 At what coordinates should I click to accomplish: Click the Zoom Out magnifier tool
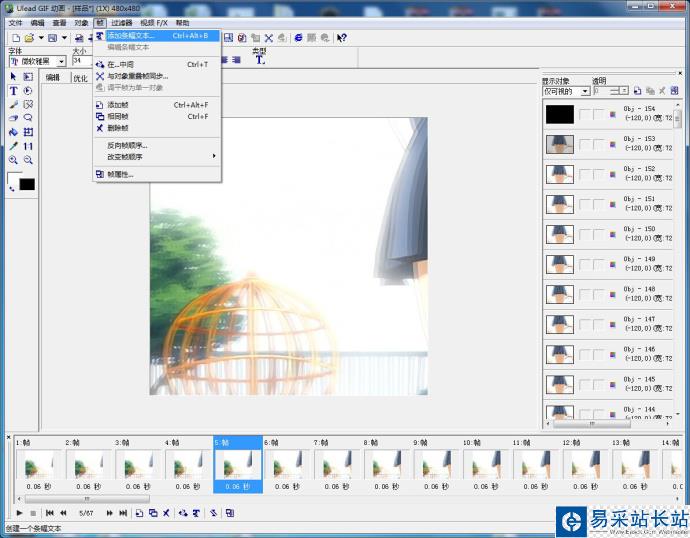(28, 160)
